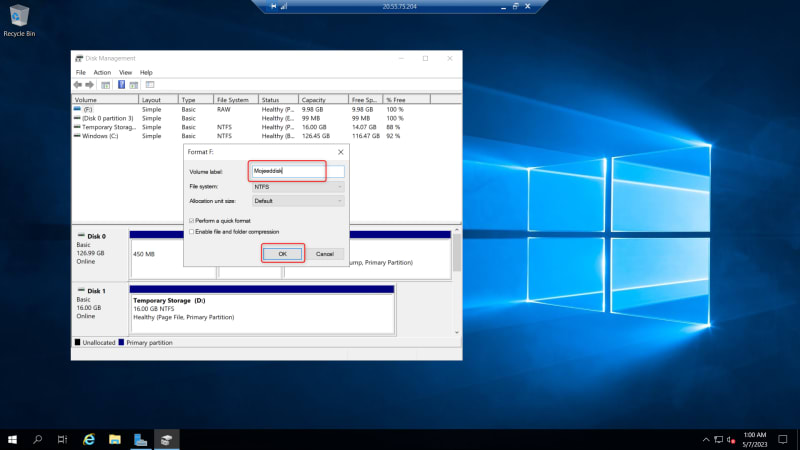Open Server Manager taskbar icon
The width and height of the screenshot is (800, 450).
[140, 439]
